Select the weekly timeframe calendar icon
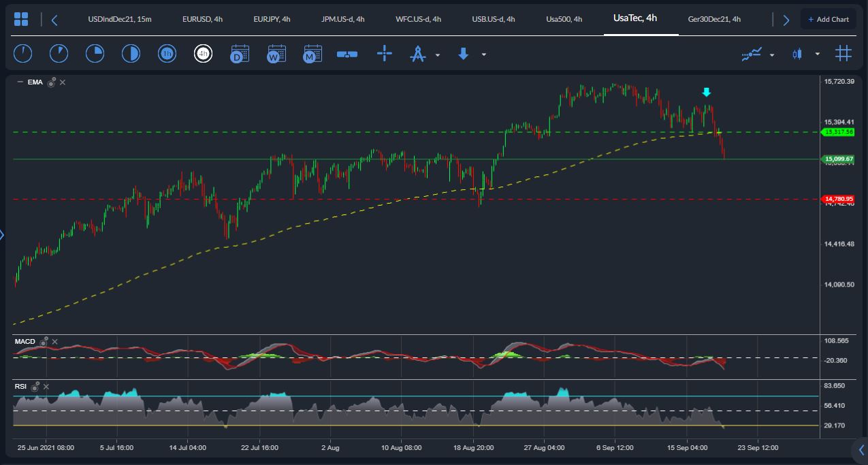Image resolution: width=868 pixels, height=465 pixels. [x=276, y=54]
